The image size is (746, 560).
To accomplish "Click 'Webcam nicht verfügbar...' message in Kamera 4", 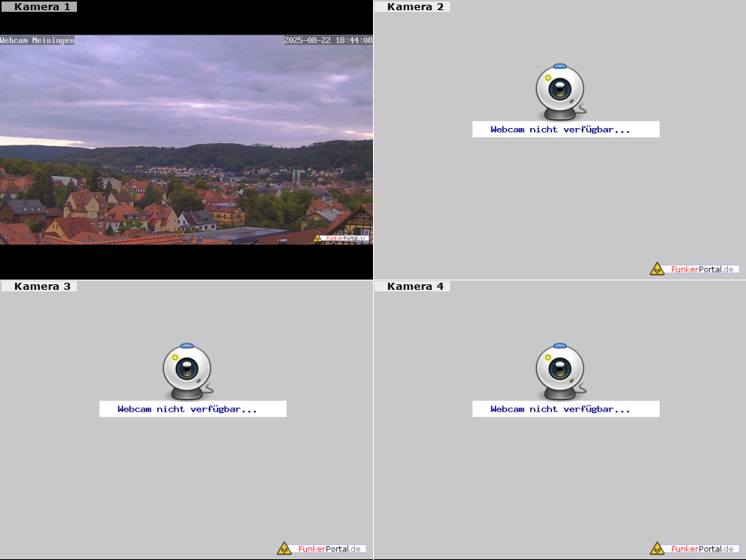I will [x=565, y=409].
